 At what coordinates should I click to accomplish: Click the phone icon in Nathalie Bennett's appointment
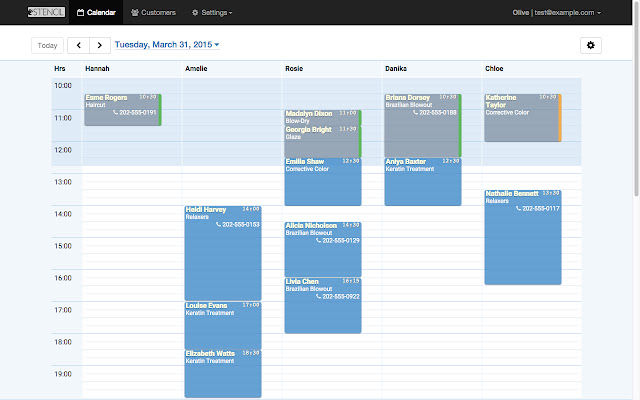pos(518,209)
